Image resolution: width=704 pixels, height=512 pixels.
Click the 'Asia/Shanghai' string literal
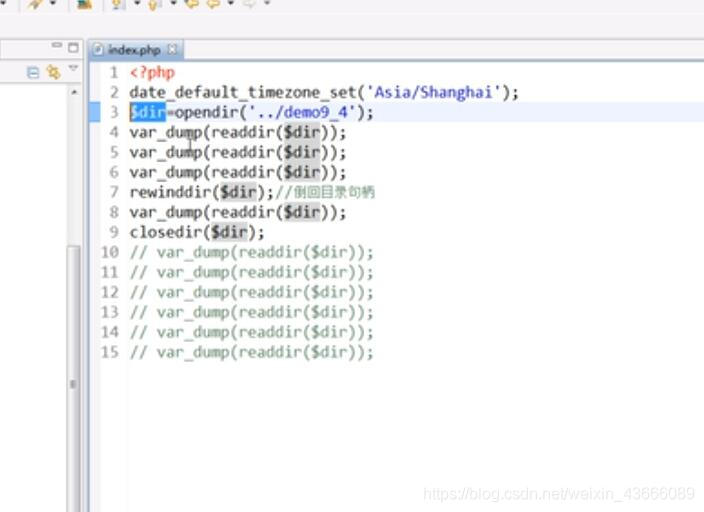[x=433, y=93]
